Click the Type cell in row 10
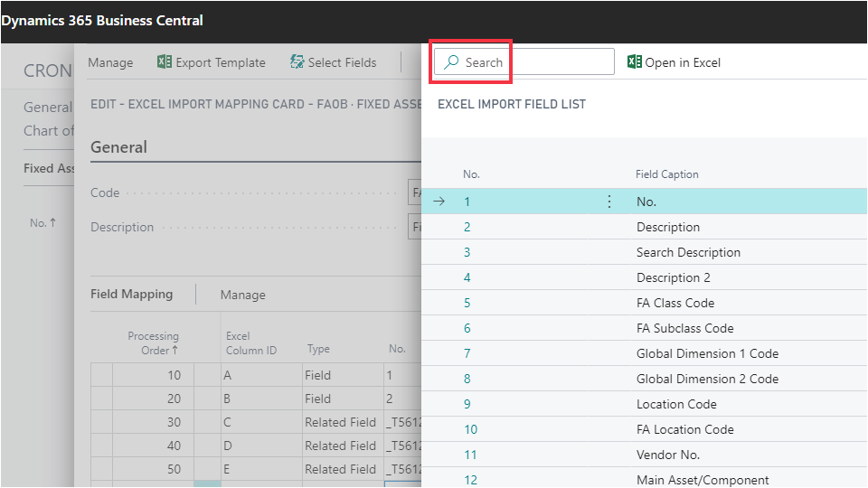Viewport: 868px width, 488px height. [x=343, y=375]
